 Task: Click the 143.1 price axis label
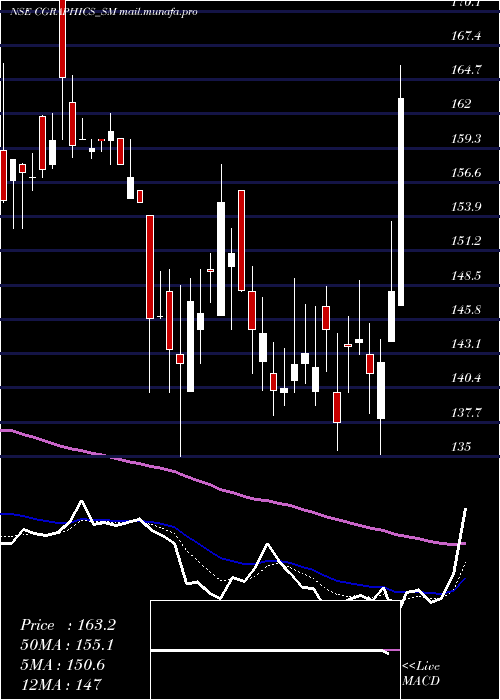(x=467, y=344)
